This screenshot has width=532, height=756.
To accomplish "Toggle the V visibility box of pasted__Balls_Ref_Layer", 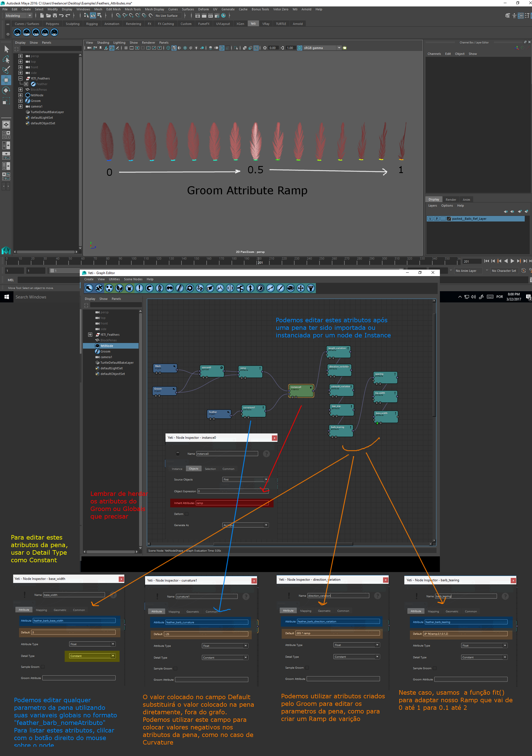I will click(430, 219).
